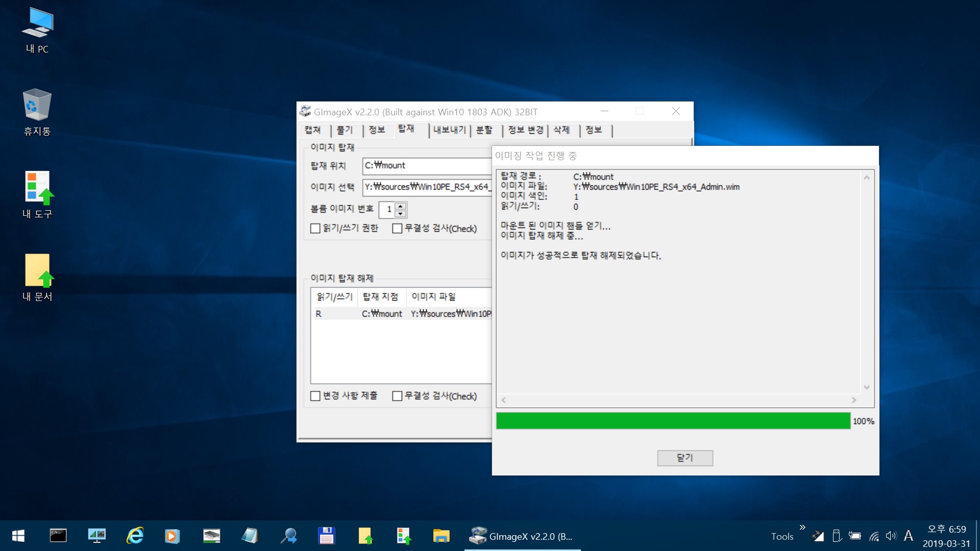
Task: Click the GImageX title bar app icon
Action: [305, 111]
